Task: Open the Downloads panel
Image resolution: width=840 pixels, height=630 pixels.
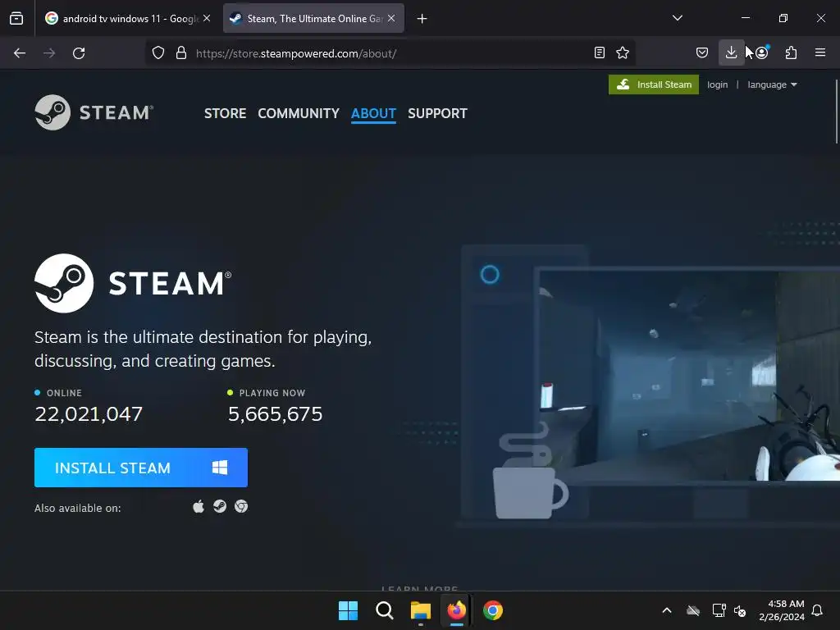Action: pos(731,52)
